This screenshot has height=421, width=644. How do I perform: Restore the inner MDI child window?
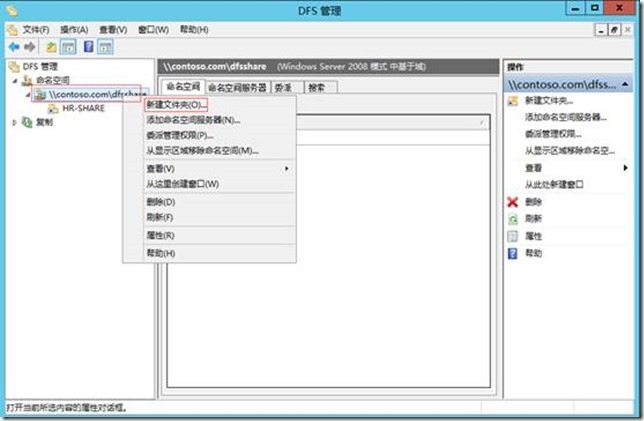point(614,30)
